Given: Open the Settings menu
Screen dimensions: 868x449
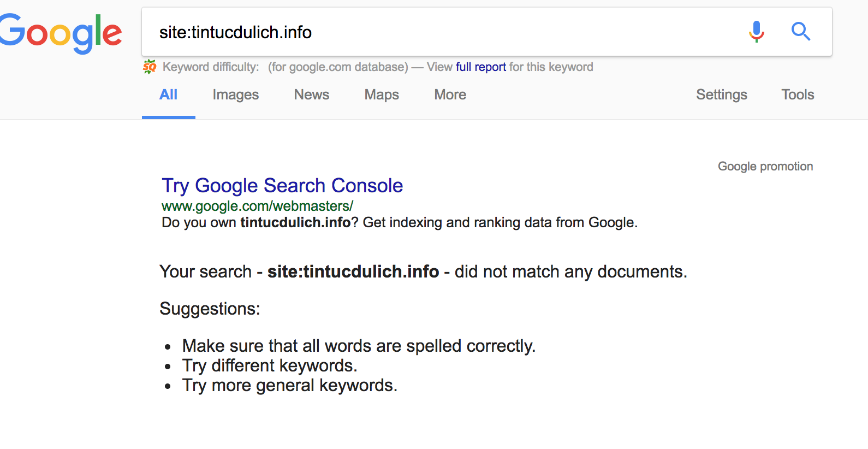Looking at the screenshot, I should 722,94.
